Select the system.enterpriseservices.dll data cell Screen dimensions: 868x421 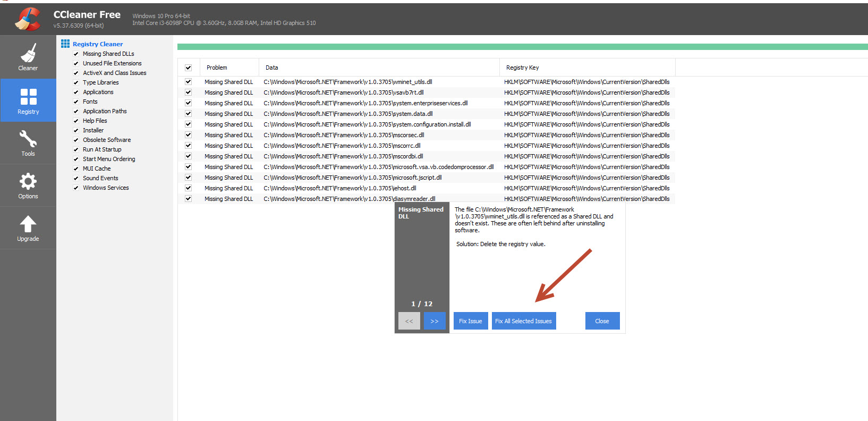(365, 103)
